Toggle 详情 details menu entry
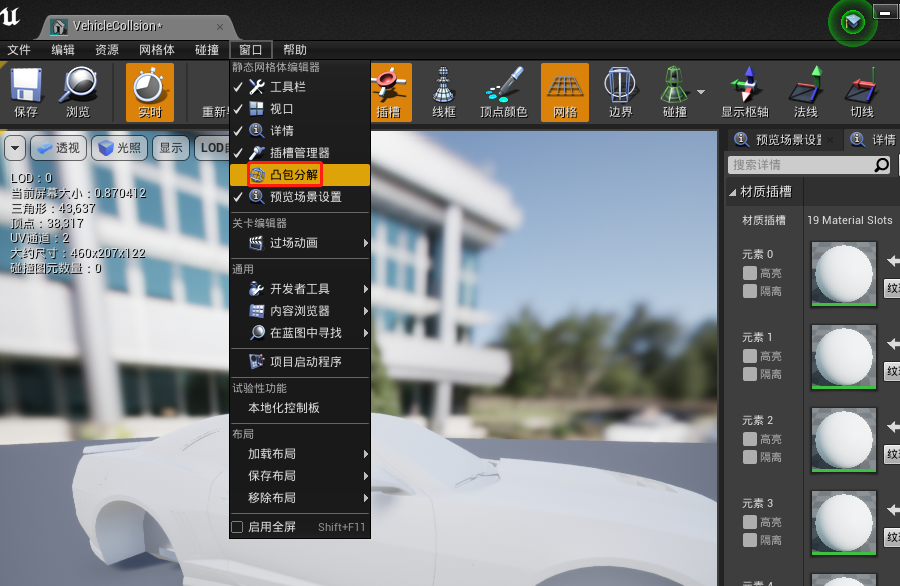Viewport: 900px width, 586px height. (x=300, y=131)
